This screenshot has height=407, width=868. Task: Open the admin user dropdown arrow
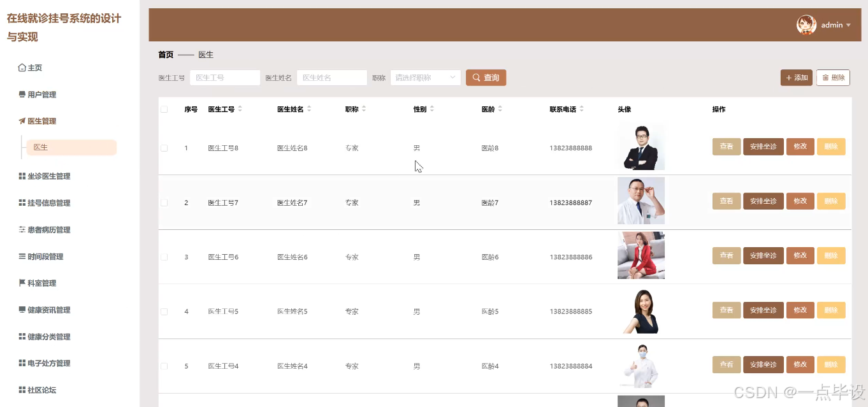(848, 25)
